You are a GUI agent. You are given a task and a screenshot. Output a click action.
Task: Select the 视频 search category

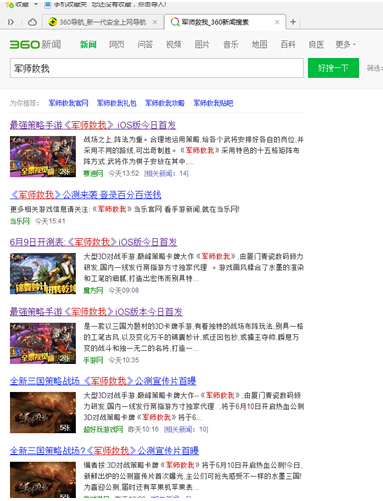click(x=174, y=44)
